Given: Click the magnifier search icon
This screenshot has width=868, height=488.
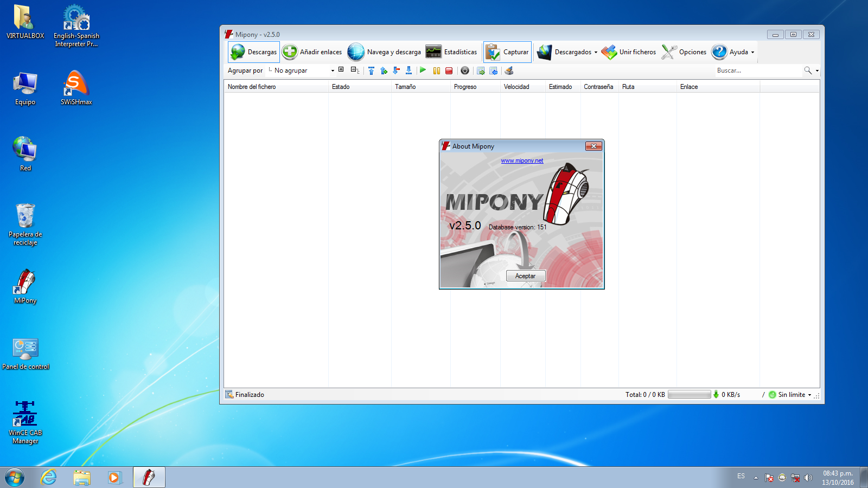Looking at the screenshot, I should tap(808, 70).
